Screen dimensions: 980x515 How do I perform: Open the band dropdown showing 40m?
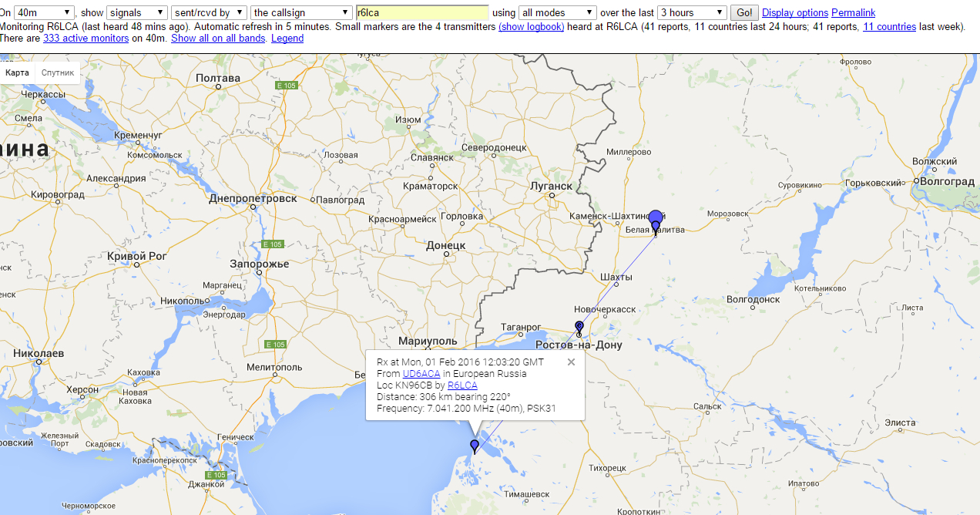(x=45, y=12)
